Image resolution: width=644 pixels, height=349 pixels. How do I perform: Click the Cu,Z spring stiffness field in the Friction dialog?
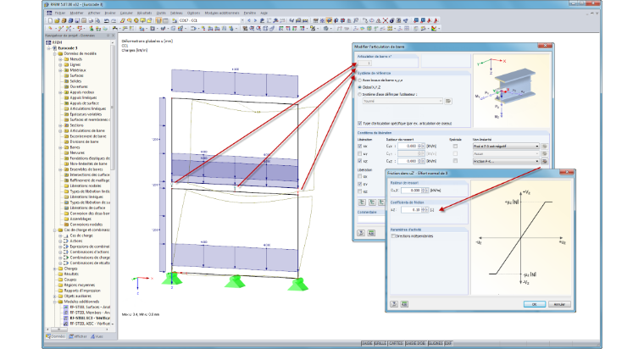(x=411, y=191)
